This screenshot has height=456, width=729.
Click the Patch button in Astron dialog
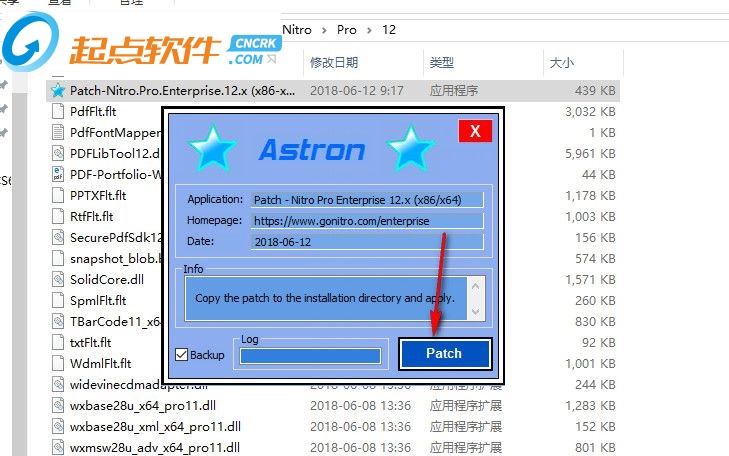coord(444,354)
